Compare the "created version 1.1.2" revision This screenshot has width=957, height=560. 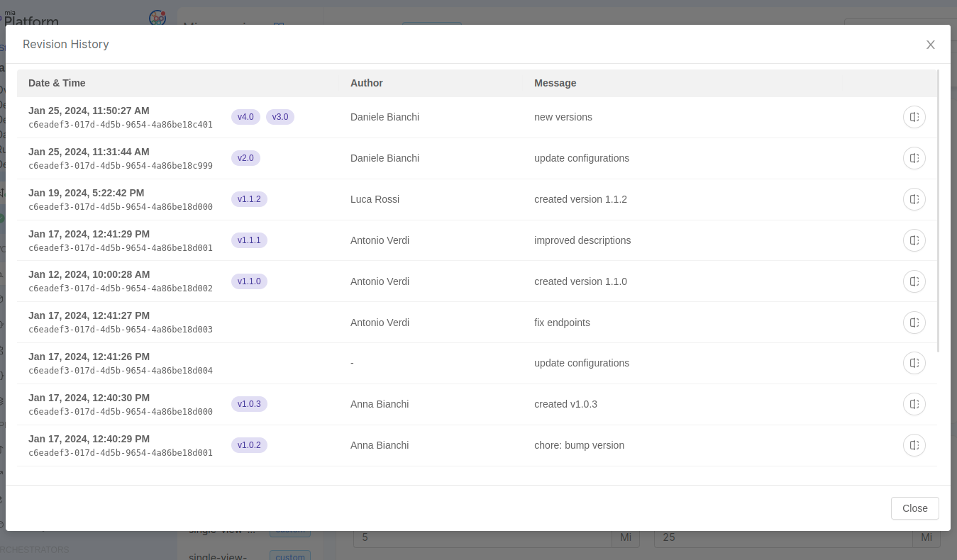[914, 199]
